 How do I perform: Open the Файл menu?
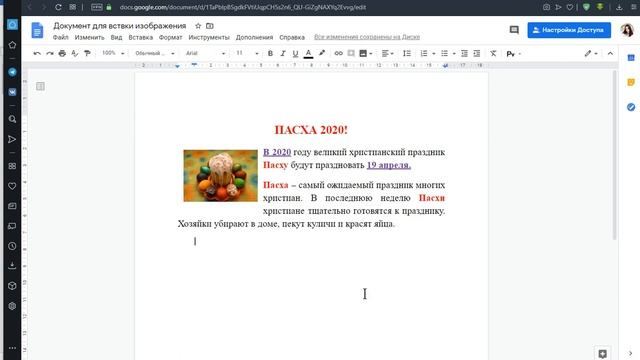click(60, 37)
